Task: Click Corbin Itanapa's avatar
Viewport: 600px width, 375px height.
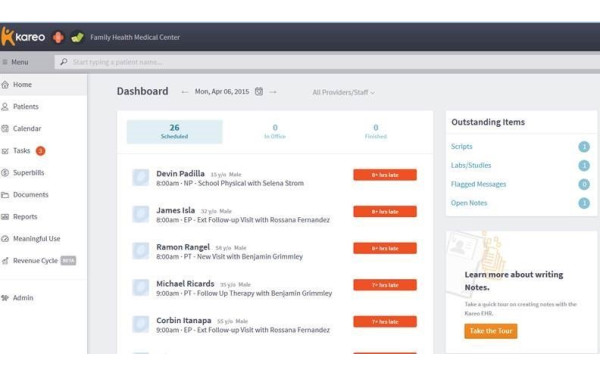Action: [x=140, y=324]
